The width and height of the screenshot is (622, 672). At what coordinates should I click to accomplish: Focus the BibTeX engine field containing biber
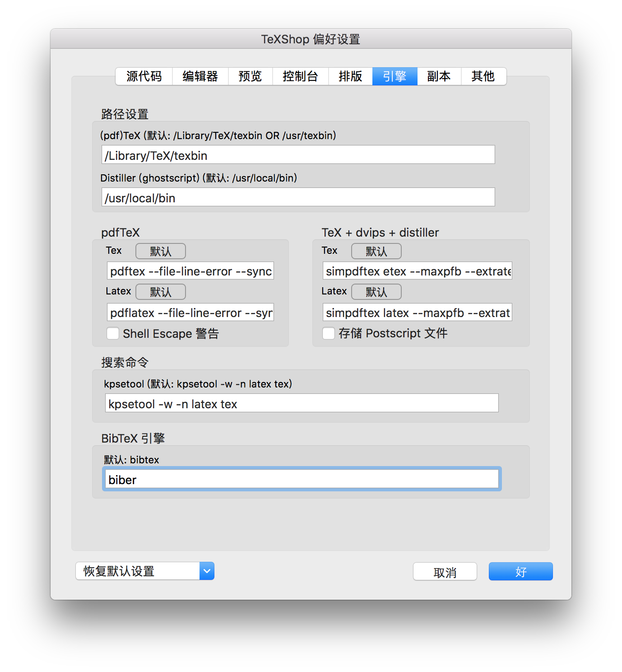[302, 479]
